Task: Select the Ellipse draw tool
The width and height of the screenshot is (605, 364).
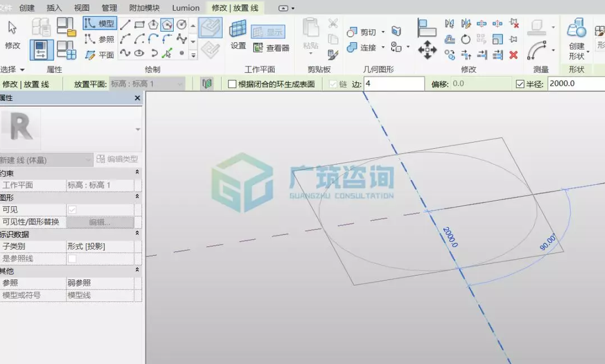Action: pyautogui.click(x=139, y=53)
